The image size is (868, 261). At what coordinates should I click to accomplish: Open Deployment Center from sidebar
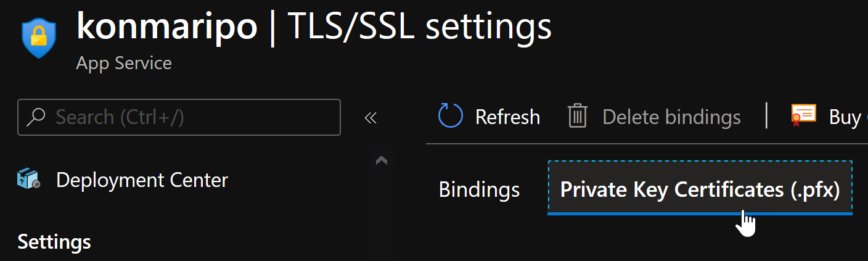click(x=142, y=180)
